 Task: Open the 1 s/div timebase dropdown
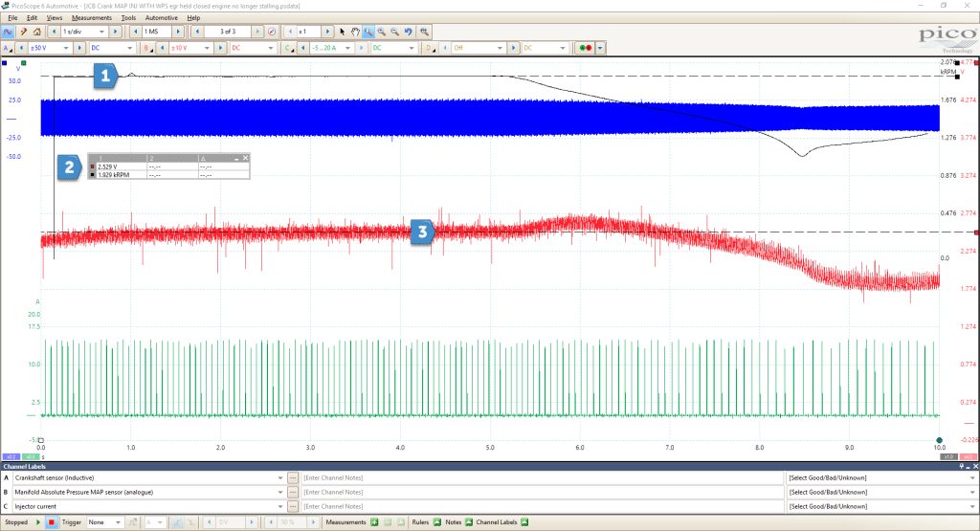click(x=84, y=32)
